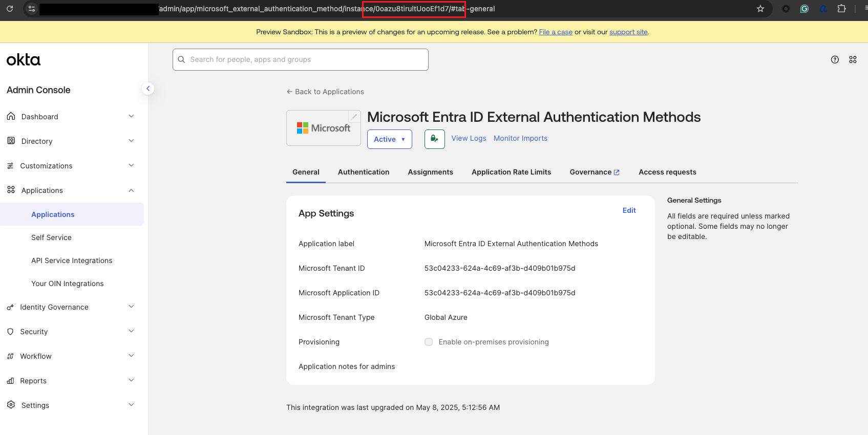Click the Settings gear icon
868x435 pixels.
coord(11,405)
